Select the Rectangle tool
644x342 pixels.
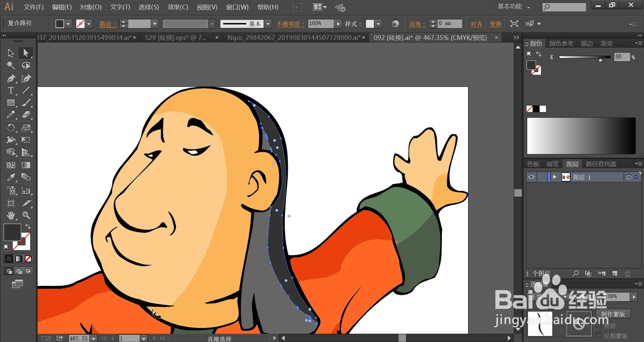[x=11, y=103]
